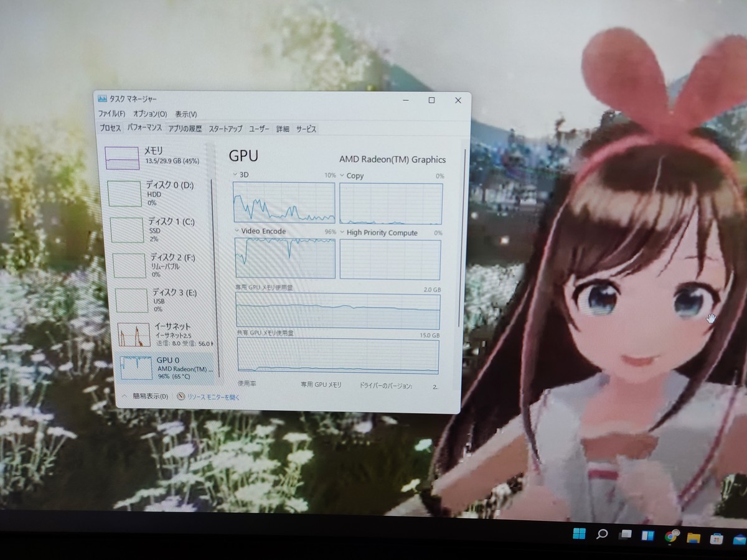The image size is (747, 560).
Task: Open the オプション(O) menu
Action: click(x=150, y=114)
